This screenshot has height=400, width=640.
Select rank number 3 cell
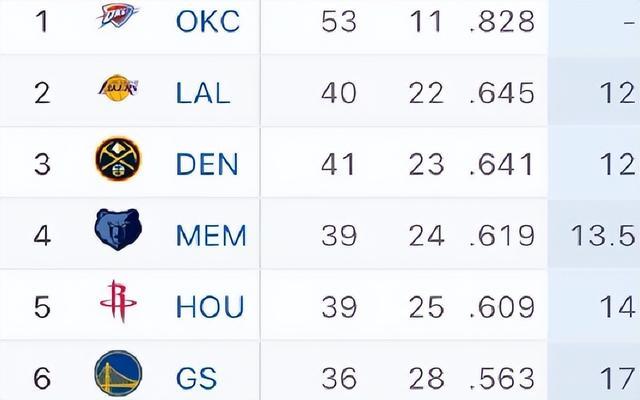click(x=42, y=164)
